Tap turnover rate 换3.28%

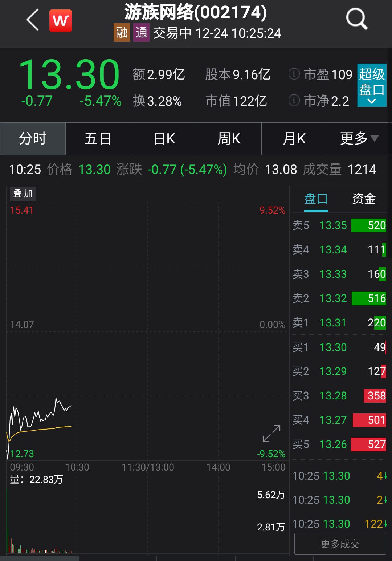[157, 101]
